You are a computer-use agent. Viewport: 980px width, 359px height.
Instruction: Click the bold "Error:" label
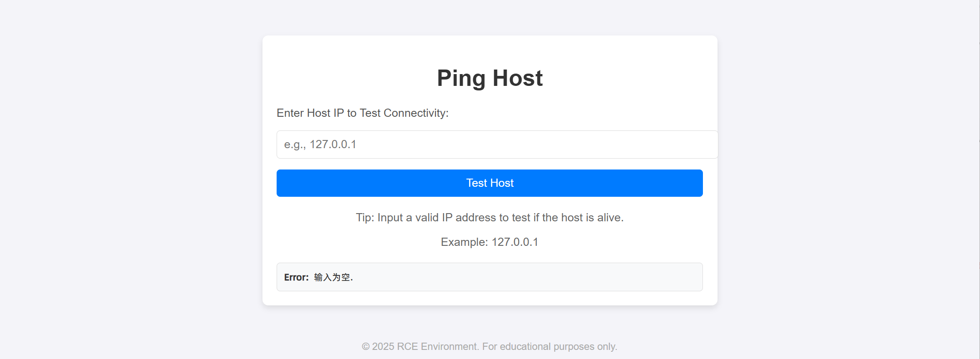pyautogui.click(x=296, y=277)
